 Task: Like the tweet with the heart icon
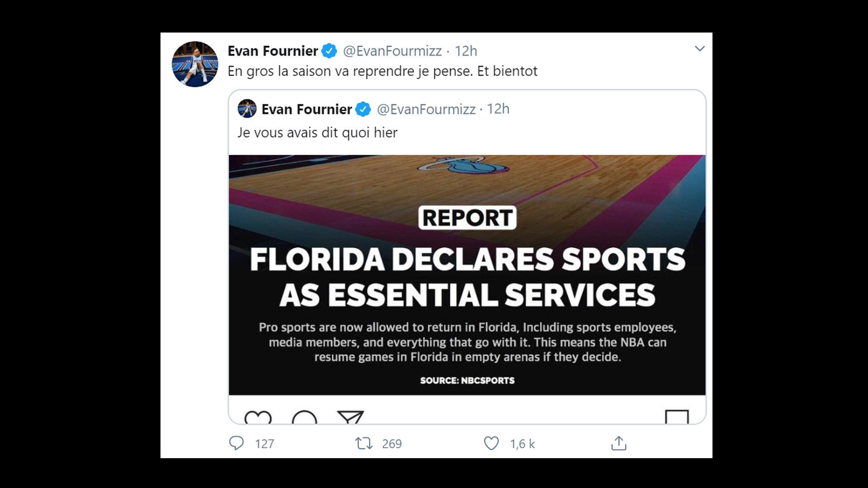(x=491, y=443)
